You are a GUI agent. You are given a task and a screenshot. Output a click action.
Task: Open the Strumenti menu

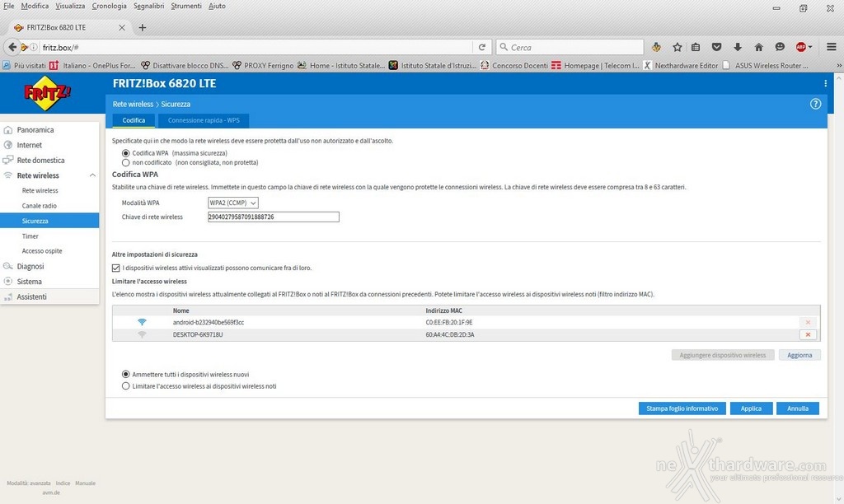pos(186,6)
